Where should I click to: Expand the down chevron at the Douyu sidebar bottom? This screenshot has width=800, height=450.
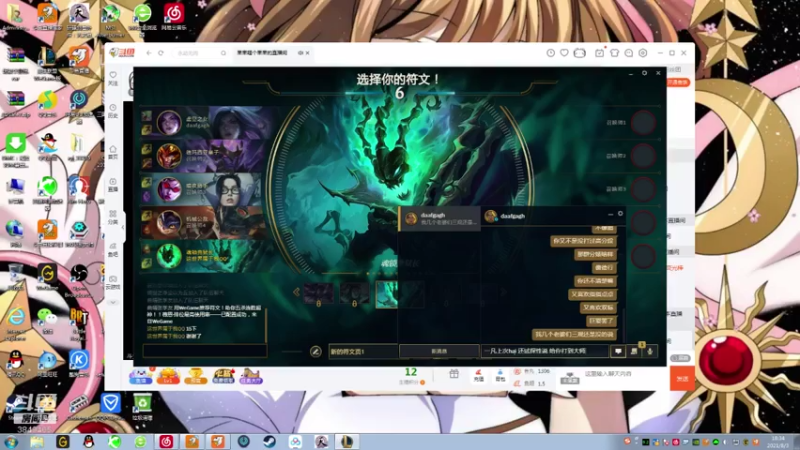(113, 302)
